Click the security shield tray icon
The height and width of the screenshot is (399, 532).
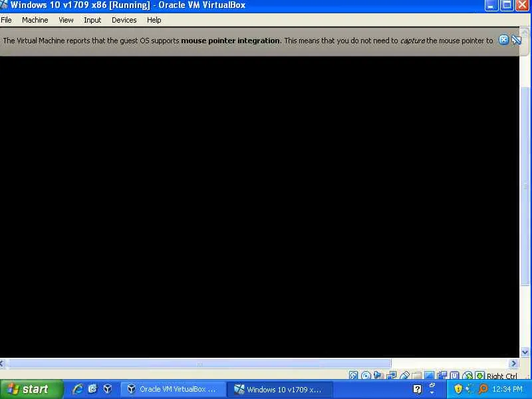(458, 389)
